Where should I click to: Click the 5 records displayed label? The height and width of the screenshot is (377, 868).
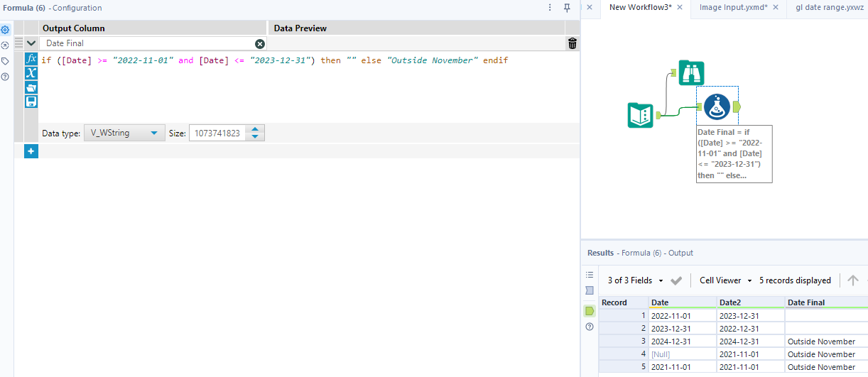tap(795, 280)
